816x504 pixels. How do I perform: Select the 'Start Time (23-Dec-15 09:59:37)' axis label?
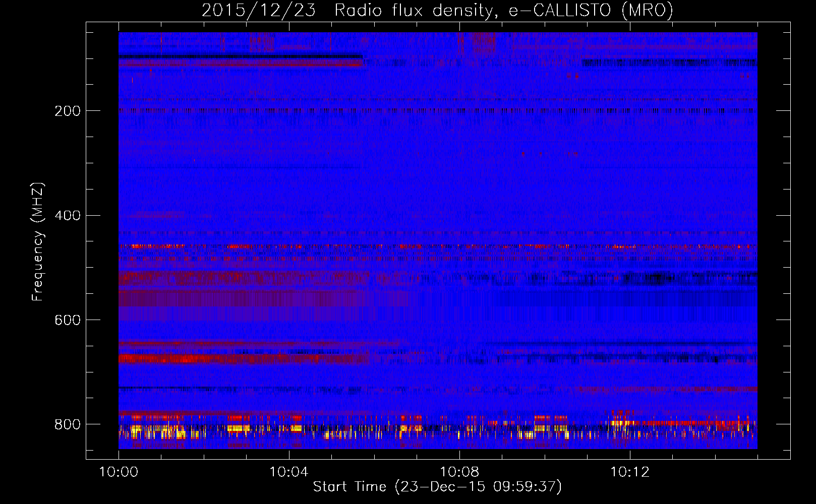[x=437, y=487]
